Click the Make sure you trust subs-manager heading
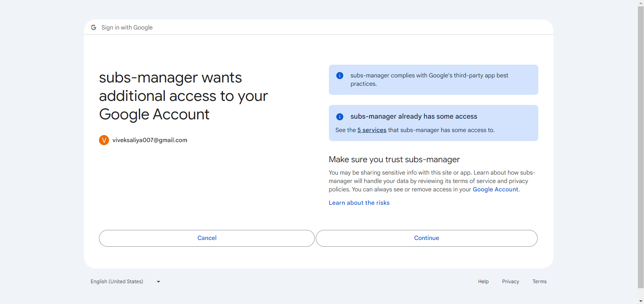Screen dimensions: 644x304 click(394, 160)
